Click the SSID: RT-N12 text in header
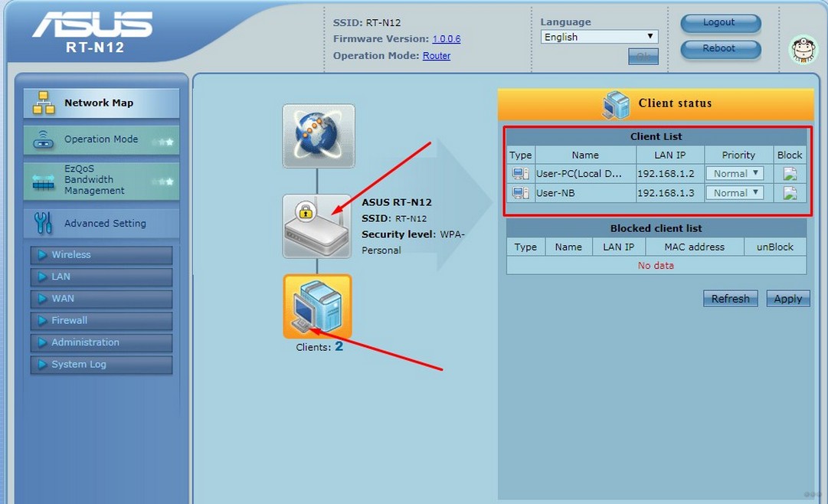The width and height of the screenshot is (828, 504). [x=367, y=23]
